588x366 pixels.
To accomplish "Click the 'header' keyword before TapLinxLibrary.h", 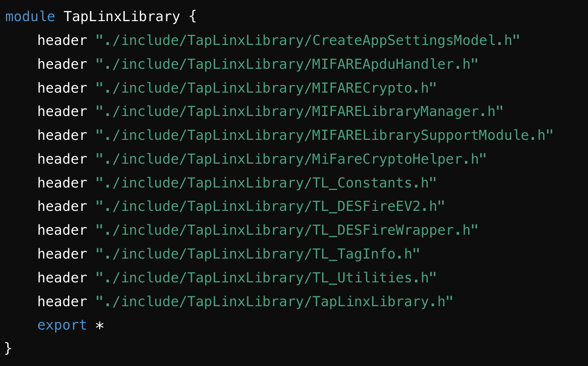I will tap(62, 302).
